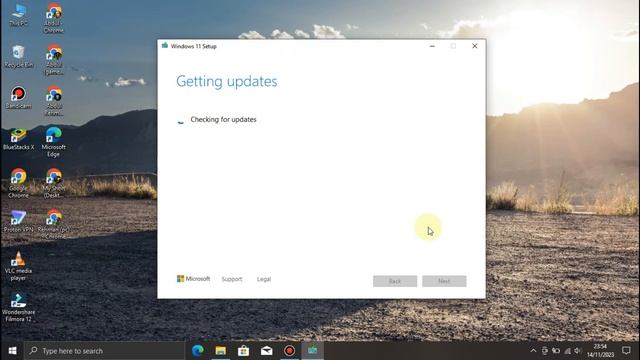Click the taskbar search box
Viewport: 640px width, 360px height.
coord(104,351)
